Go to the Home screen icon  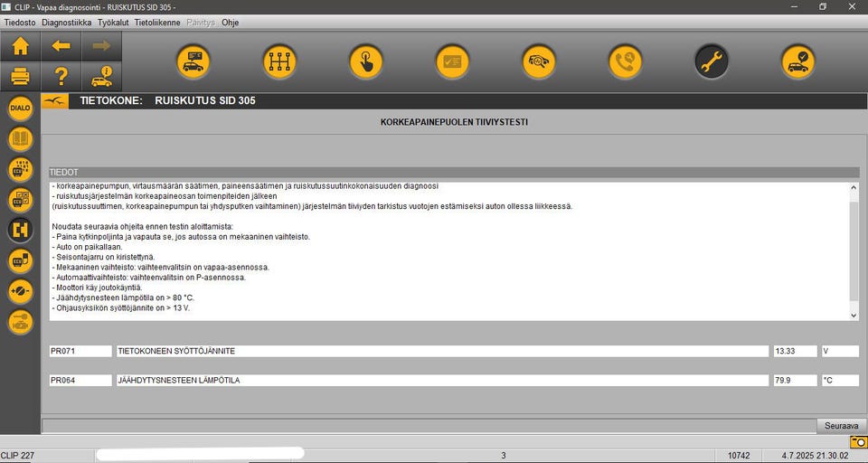[x=21, y=46]
